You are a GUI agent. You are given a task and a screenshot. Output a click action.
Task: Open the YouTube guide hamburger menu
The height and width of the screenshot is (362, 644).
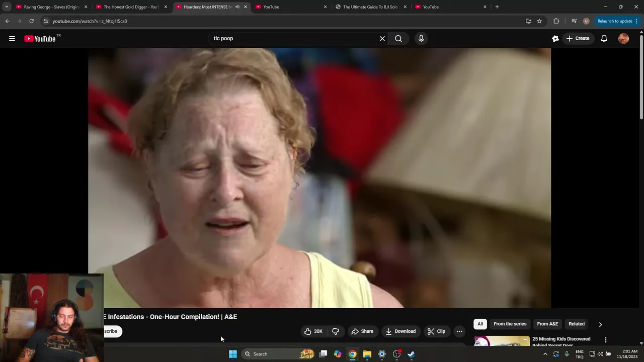(x=12, y=39)
